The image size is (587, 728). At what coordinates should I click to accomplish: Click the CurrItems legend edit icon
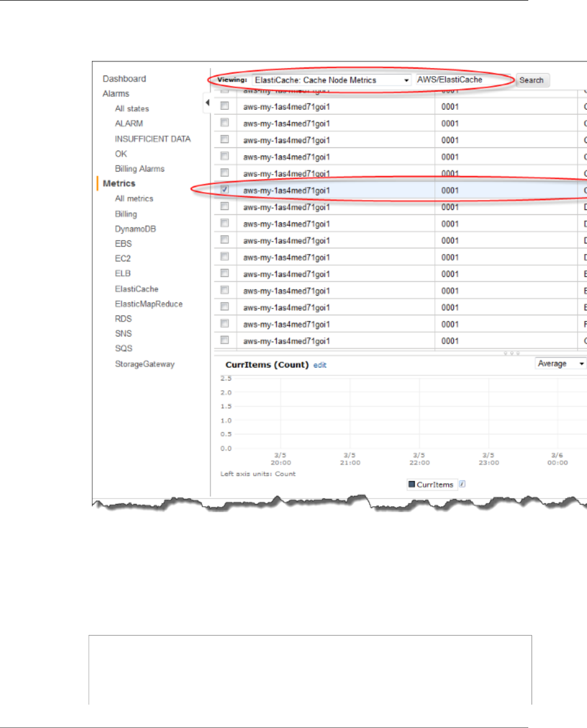[462, 484]
